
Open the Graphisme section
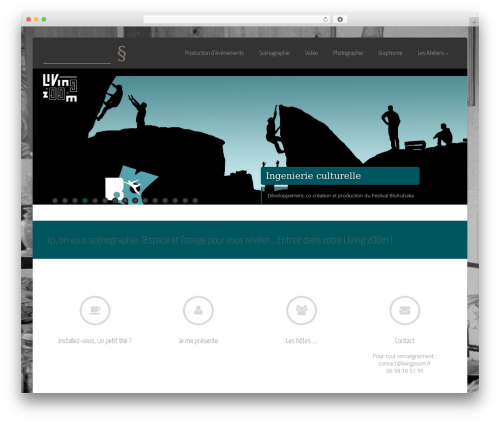pyautogui.click(x=390, y=53)
